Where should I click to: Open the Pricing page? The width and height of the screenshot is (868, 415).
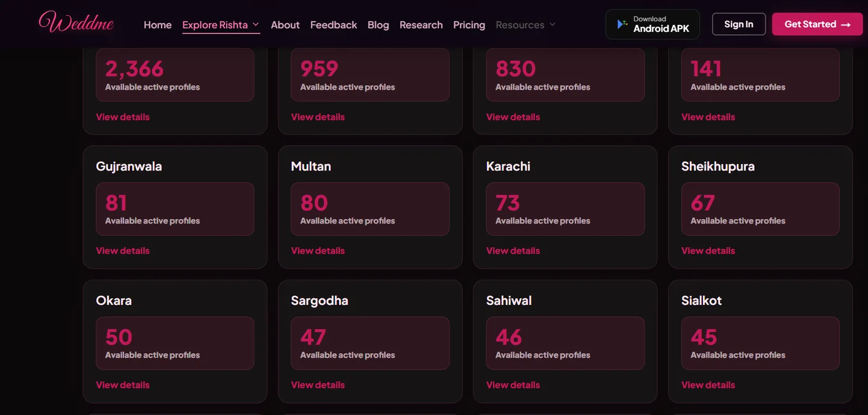pyautogui.click(x=469, y=25)
